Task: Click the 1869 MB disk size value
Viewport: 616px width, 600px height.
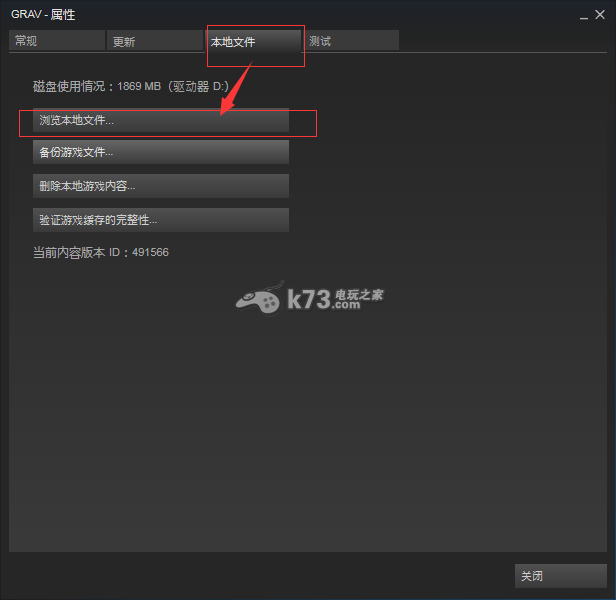Action: tap(139, 86)
